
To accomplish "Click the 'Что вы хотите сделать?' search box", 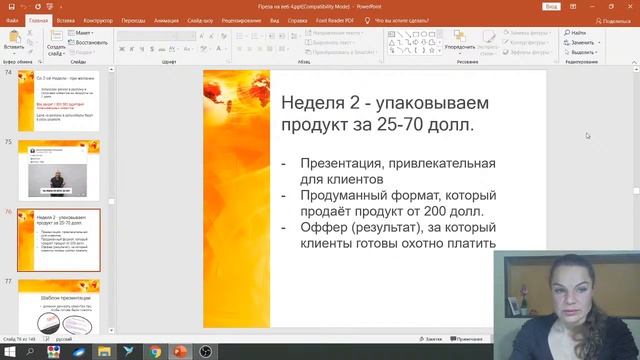I will point(401,20).
